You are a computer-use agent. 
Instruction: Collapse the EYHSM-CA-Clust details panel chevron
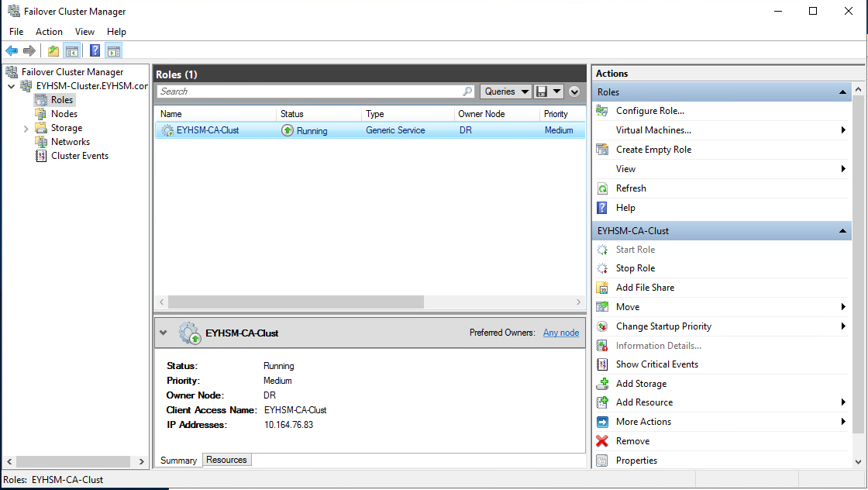[163, 333]
